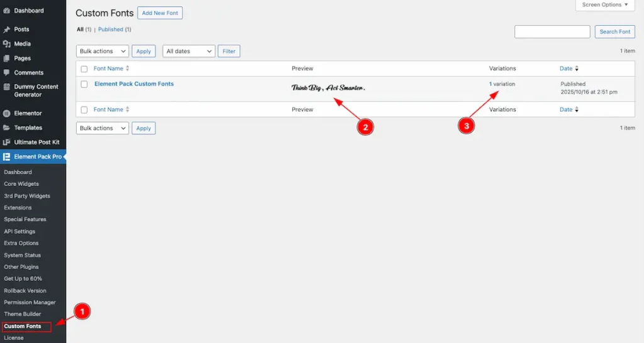This screenshot has width=644, height=343.
Task: Click the Elementor icon in sidebar
Action: point(7,114)
